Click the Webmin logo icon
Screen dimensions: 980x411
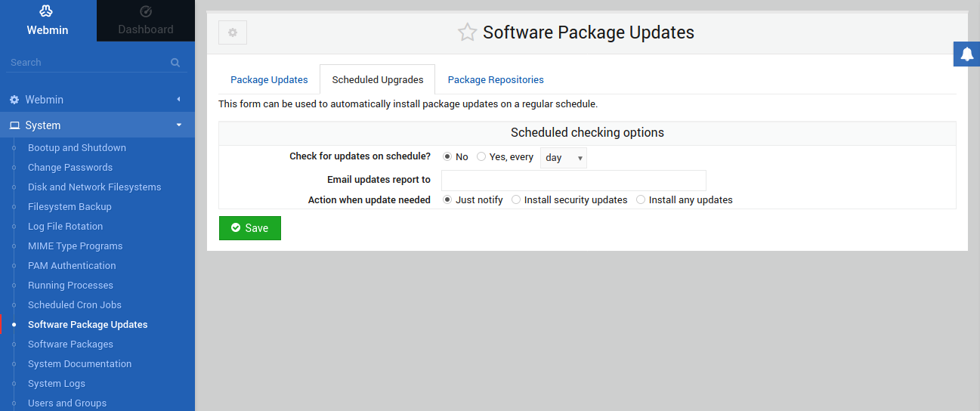point(48,11)
